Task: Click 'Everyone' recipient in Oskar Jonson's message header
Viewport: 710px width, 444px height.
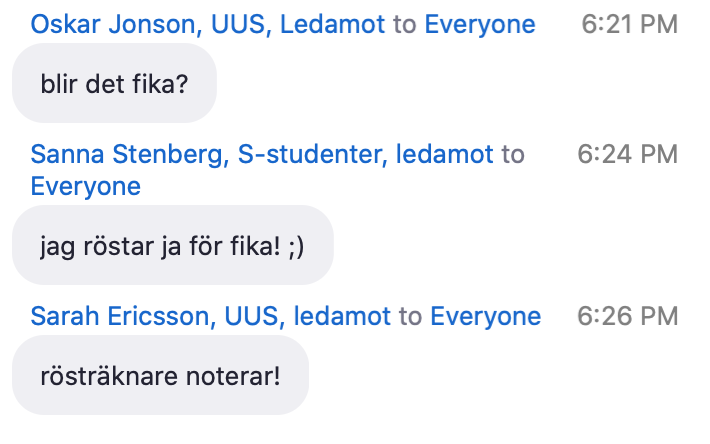Action: coord(480,24)
